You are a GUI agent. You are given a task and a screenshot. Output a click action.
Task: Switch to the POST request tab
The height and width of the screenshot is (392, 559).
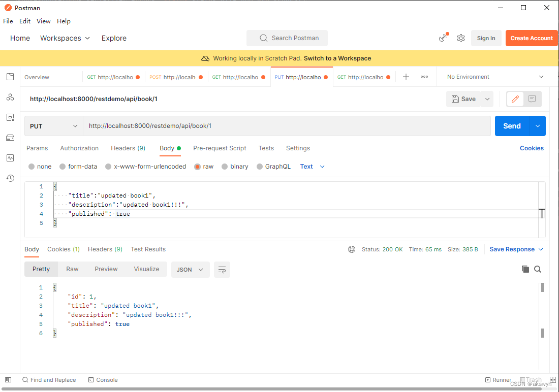point(176,77)
